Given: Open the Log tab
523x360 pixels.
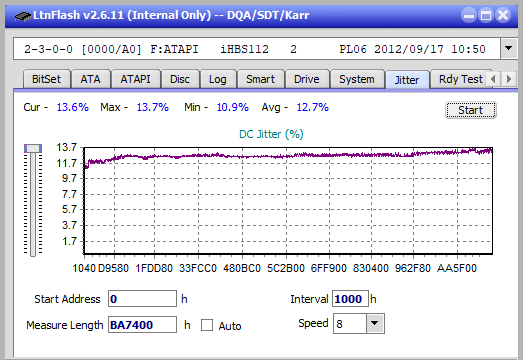Looking at the screenshot, I should [218, 79].
